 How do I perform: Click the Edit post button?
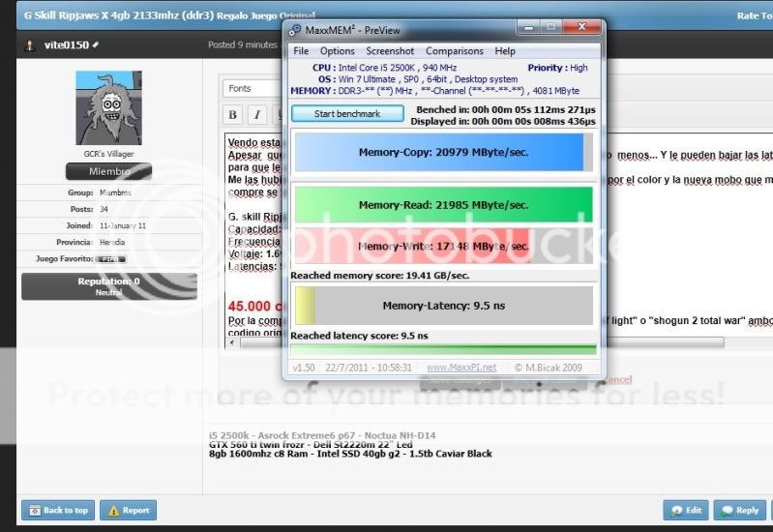tap(685, 510)
